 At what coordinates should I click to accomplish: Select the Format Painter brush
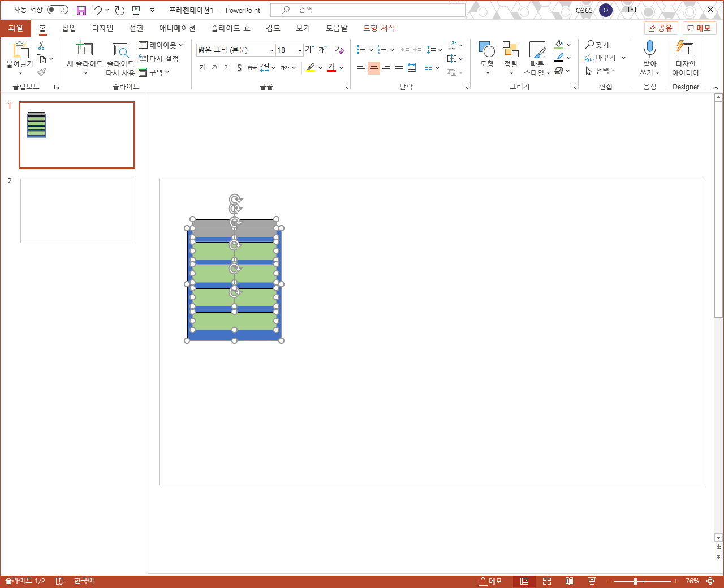[41, 72]
